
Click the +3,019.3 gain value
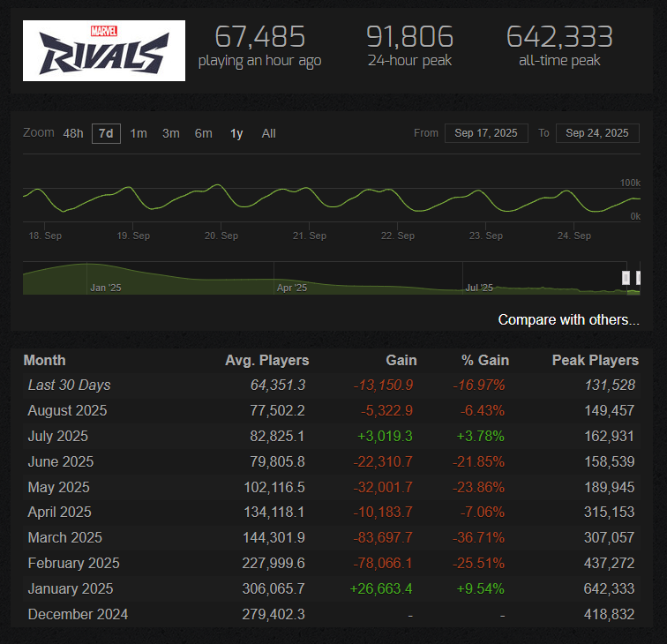click(385, 436)
